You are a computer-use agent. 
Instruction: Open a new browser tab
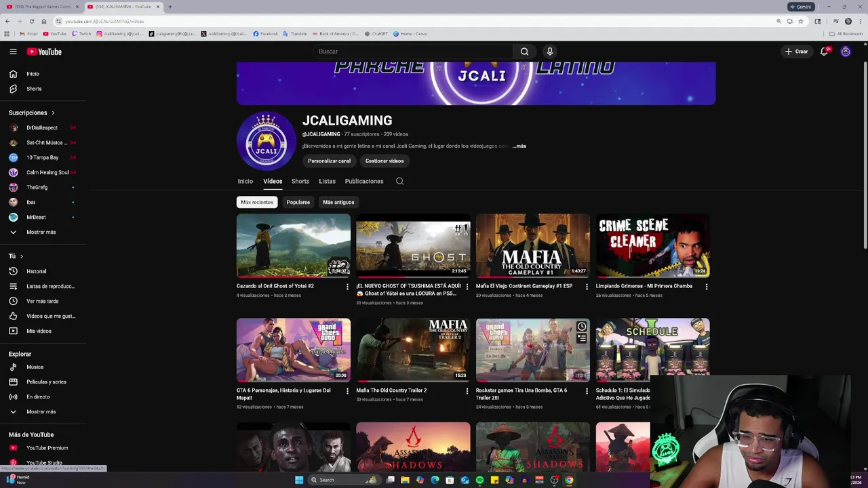pos(170,7)
